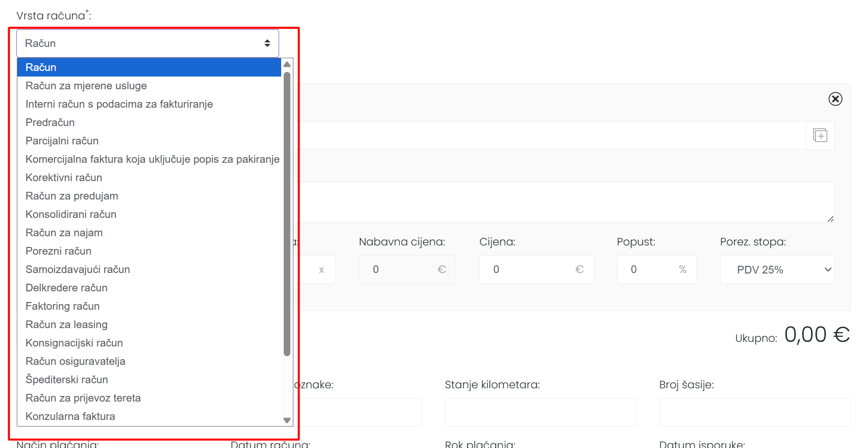The height and width of the screenshot is (448, 868).
Task: Focus the Cijena price input field
Action: (x=536, y=269)
